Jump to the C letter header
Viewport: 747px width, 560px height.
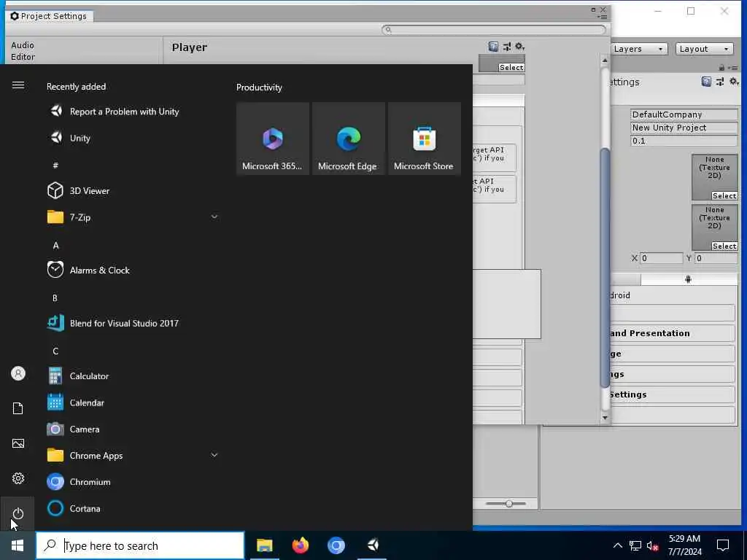55,351
